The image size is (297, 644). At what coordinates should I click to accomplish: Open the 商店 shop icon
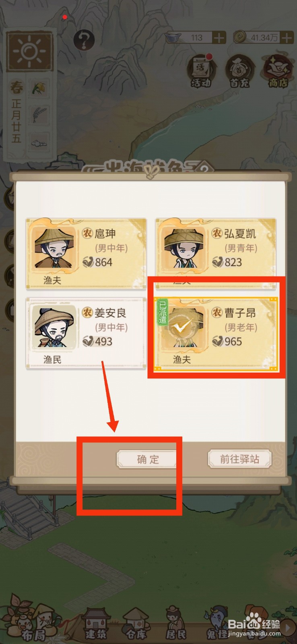click(278, 71)
